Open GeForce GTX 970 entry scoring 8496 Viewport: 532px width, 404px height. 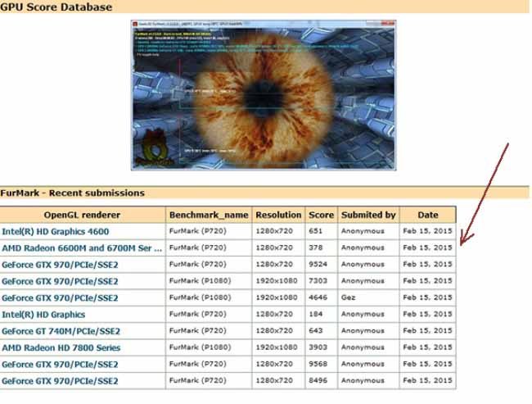[x=61, y=381]
